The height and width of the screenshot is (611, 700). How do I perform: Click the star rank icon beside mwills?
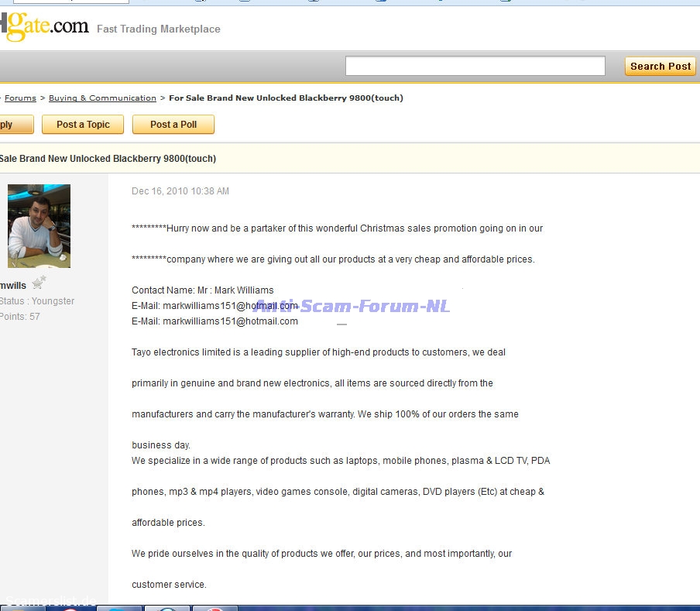tap(39, 283)
